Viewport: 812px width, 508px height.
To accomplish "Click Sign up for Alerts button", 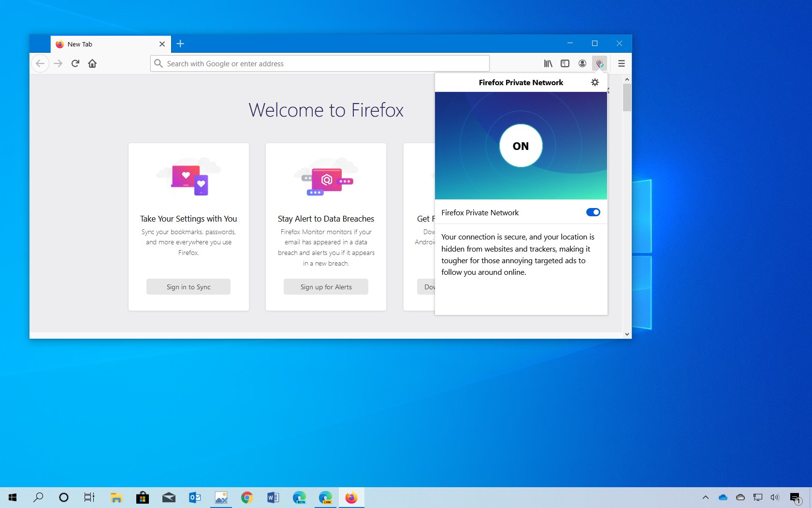I will tap(326, 287).
